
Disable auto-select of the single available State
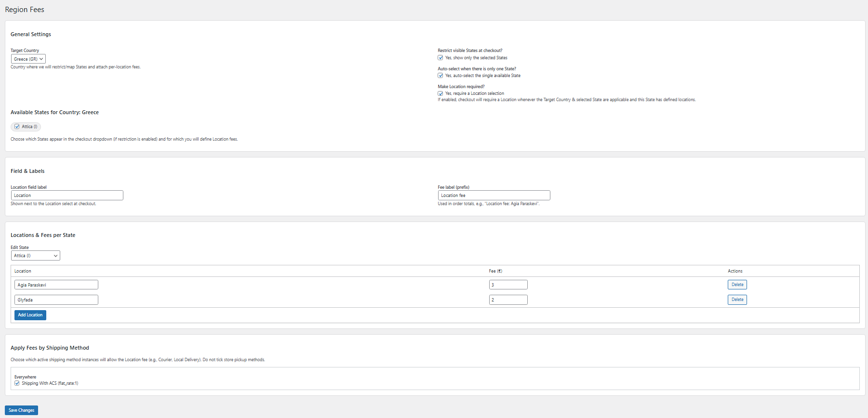[440, 76]
